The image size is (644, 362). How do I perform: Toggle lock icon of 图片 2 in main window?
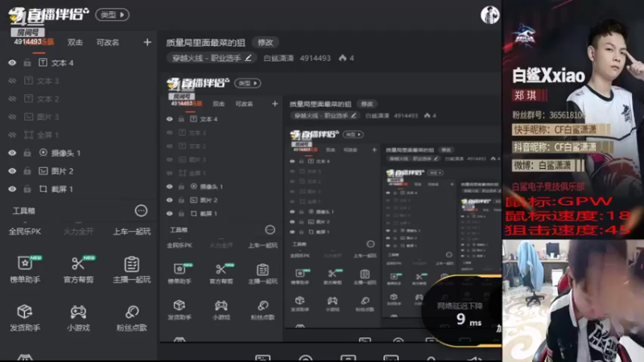point(27,171)
